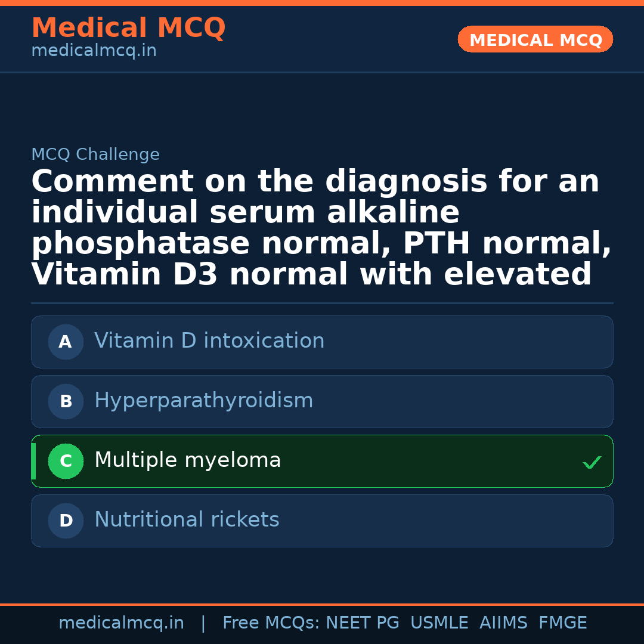644x644 pixels.
Task: Click the orange MEDICAL MCQ badge
Action: (x=535, y=39)
